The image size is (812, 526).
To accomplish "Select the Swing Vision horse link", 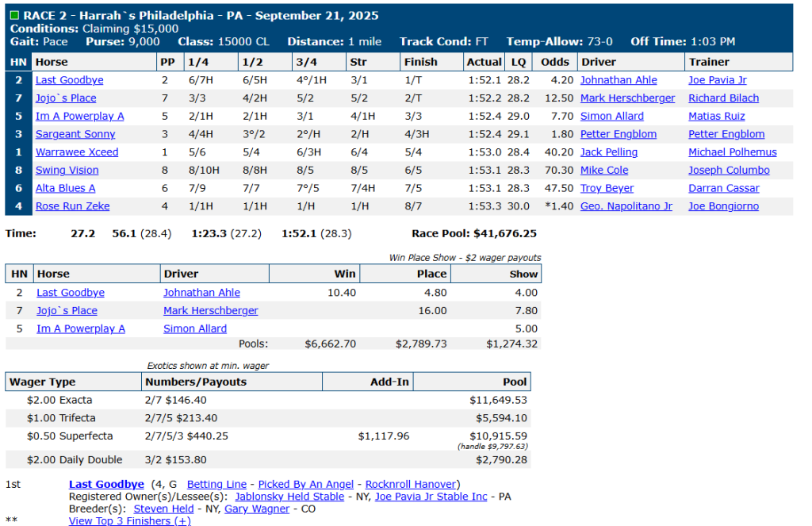I will 67,170.
